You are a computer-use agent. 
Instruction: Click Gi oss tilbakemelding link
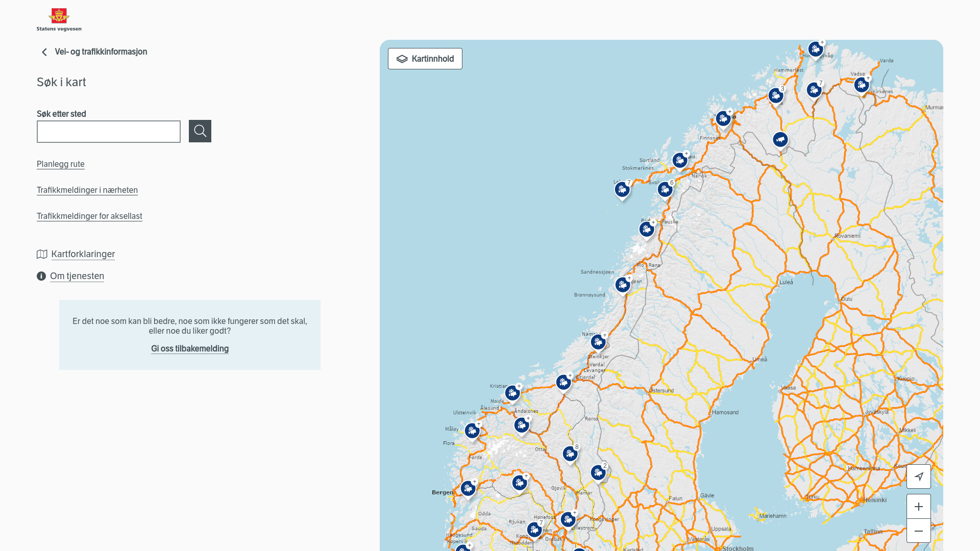point(189,348)
